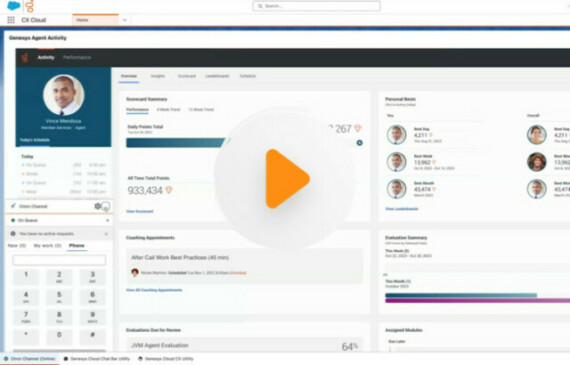Click the Genesys logo in the dark header

coord(25,57)
